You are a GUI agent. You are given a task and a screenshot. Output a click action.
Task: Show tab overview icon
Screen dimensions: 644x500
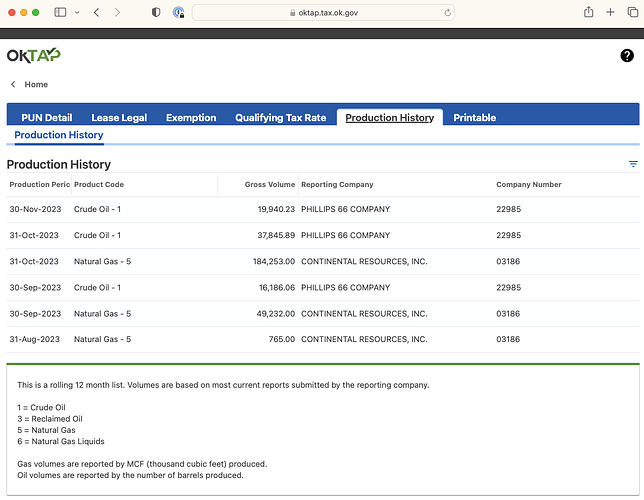(x=632, y=12)
